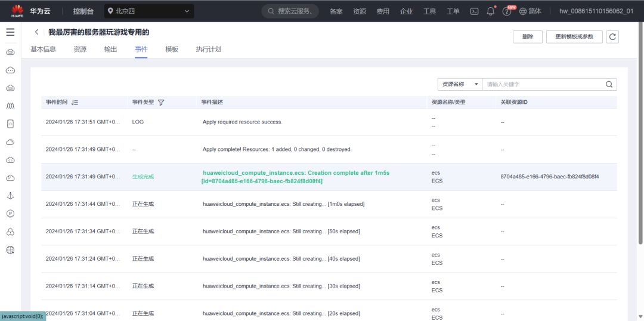Screen dimensions: 644x321
Task: Open the help question mark icon
Action: 507,11
